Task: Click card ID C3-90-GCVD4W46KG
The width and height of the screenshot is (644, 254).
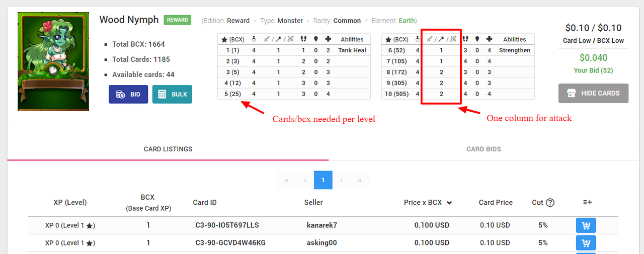Action: tap(230, 243)
